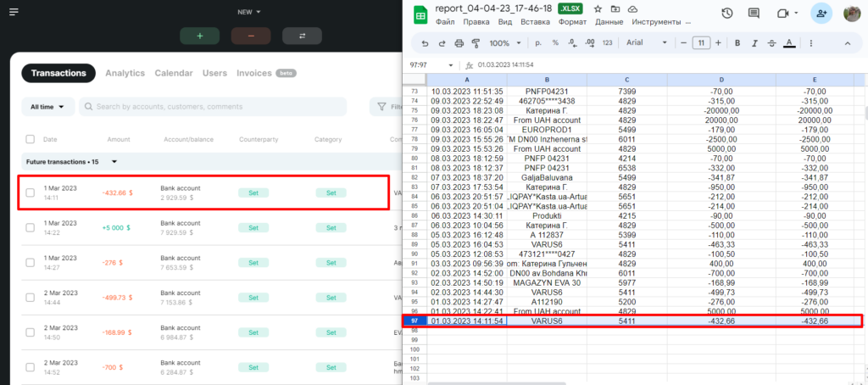
Task: Switch to the Analytics tab
Action: pyautogui.click(x=125, y=73)
